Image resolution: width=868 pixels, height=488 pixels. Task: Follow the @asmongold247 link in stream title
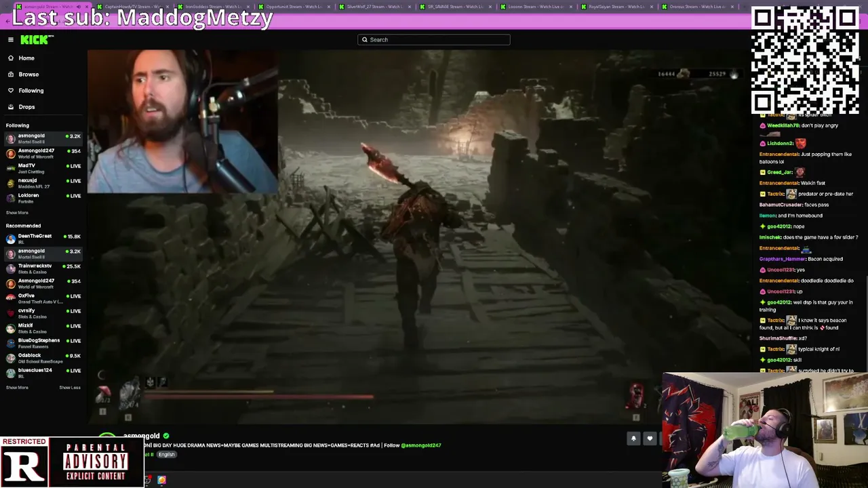421,445
